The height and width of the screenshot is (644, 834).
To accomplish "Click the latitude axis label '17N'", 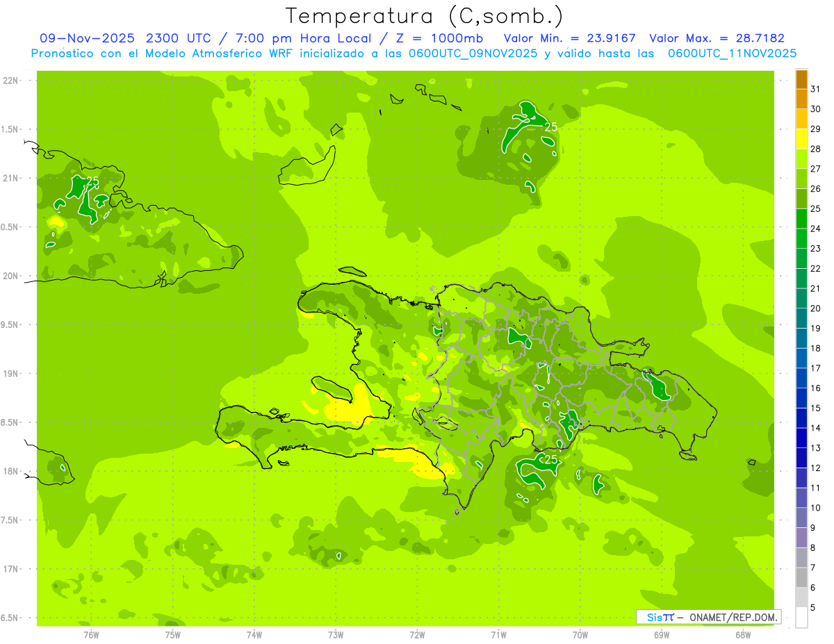I will click(11, 569).
